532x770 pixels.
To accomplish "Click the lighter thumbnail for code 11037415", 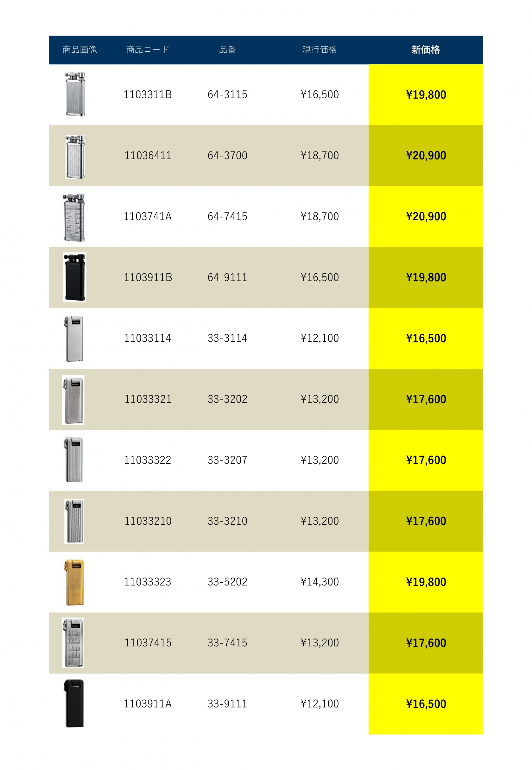I will (73, 643).
